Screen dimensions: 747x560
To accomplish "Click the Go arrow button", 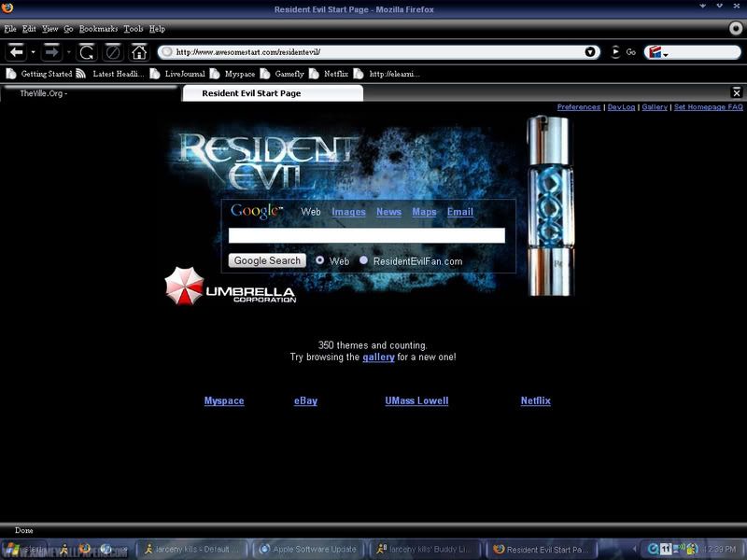I will tap(615, 52).
